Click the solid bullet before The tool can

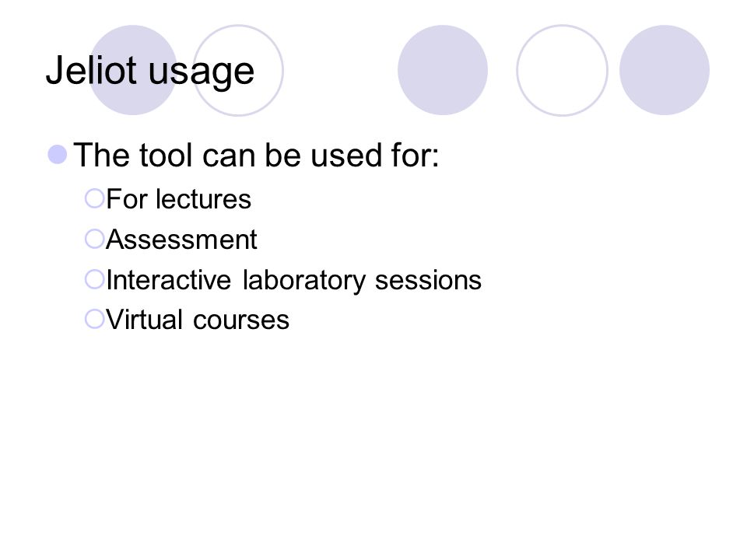point(58,155)
